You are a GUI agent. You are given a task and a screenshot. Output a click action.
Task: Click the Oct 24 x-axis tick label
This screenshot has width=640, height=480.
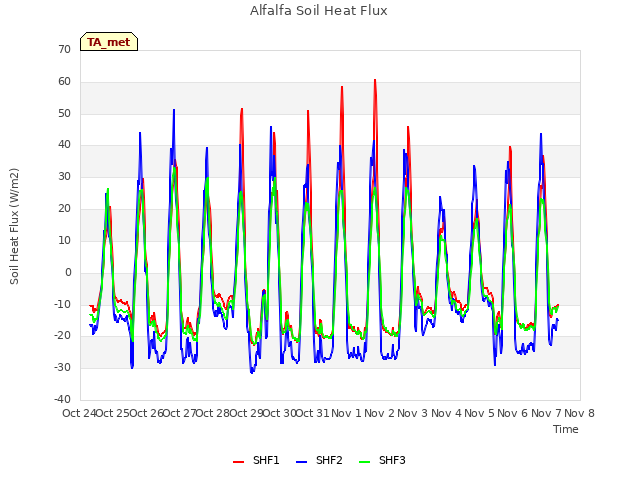79,413
